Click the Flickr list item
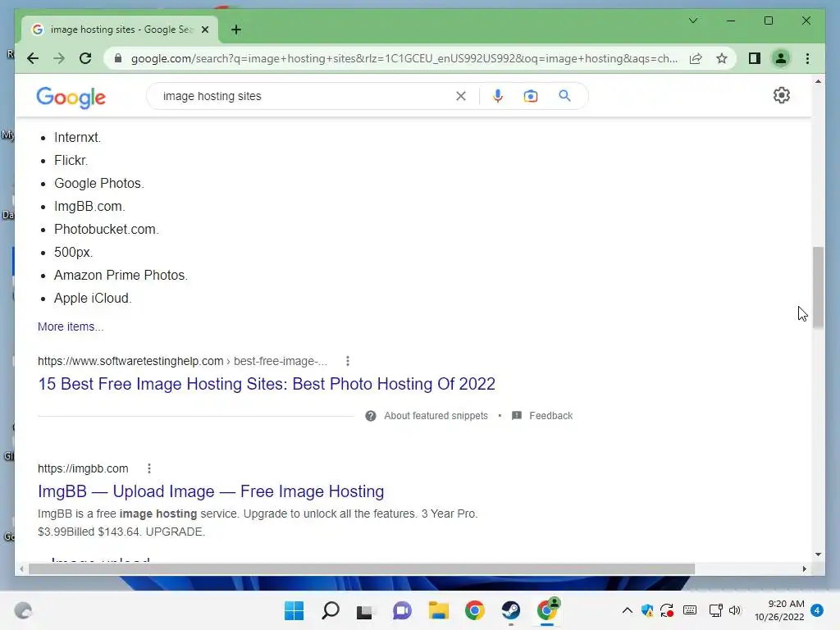Viewport: 840px width, 630px height. click(71, 161)
